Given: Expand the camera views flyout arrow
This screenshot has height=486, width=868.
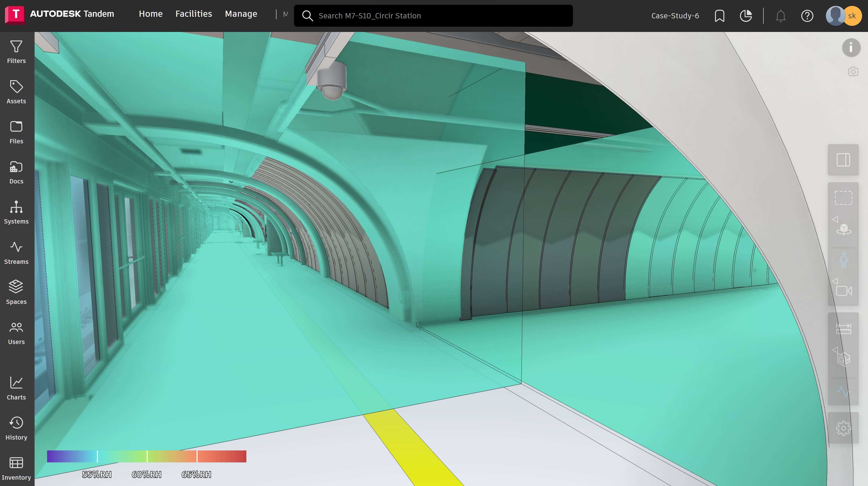Looking at the screenshot, I should (835, 281).
